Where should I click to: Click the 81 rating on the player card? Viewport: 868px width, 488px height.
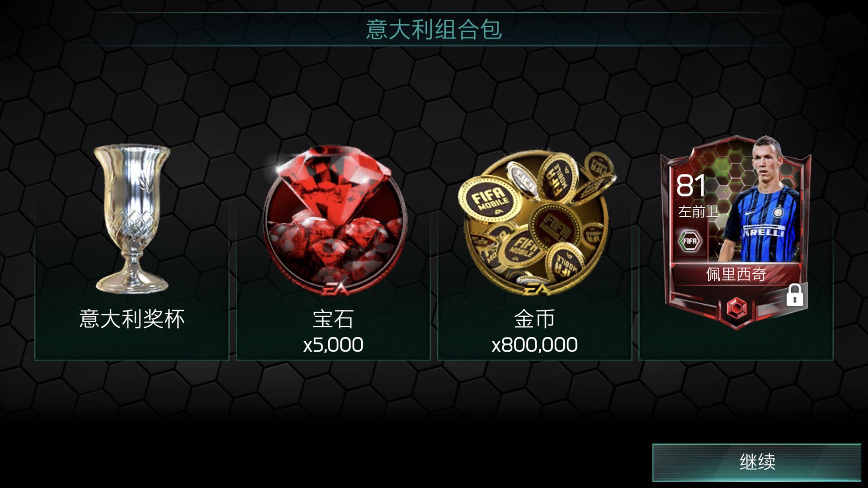690,186
